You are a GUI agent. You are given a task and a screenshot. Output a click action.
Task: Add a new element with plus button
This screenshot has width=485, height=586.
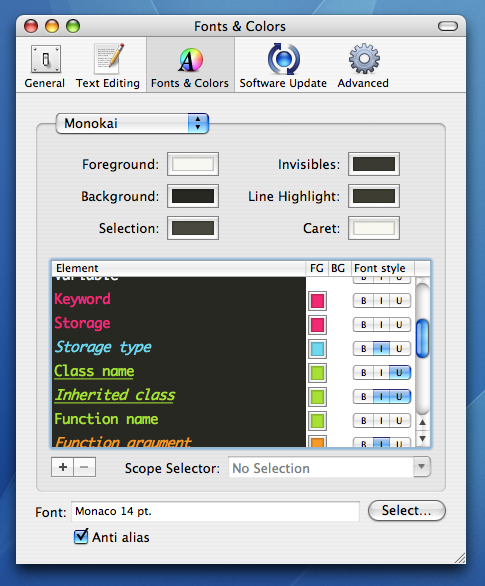(63, 467)
